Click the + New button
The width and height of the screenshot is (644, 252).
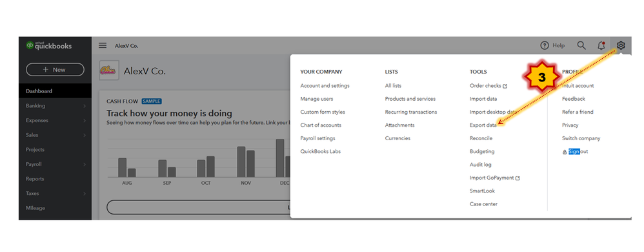(x=55, y=70)
